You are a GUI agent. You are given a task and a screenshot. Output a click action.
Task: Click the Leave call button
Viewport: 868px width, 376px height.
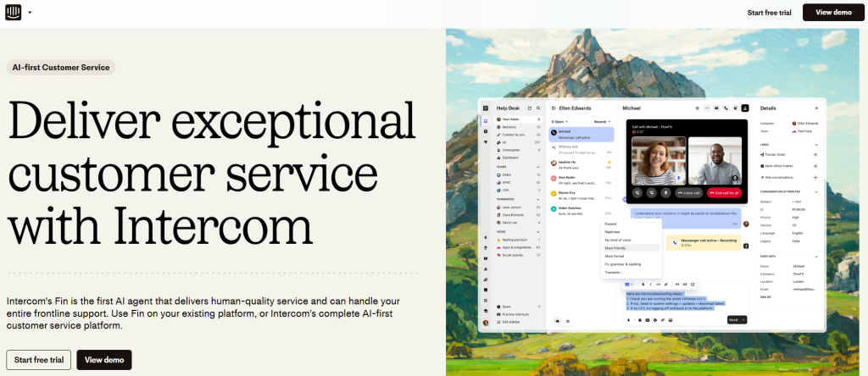coord(689,193)
